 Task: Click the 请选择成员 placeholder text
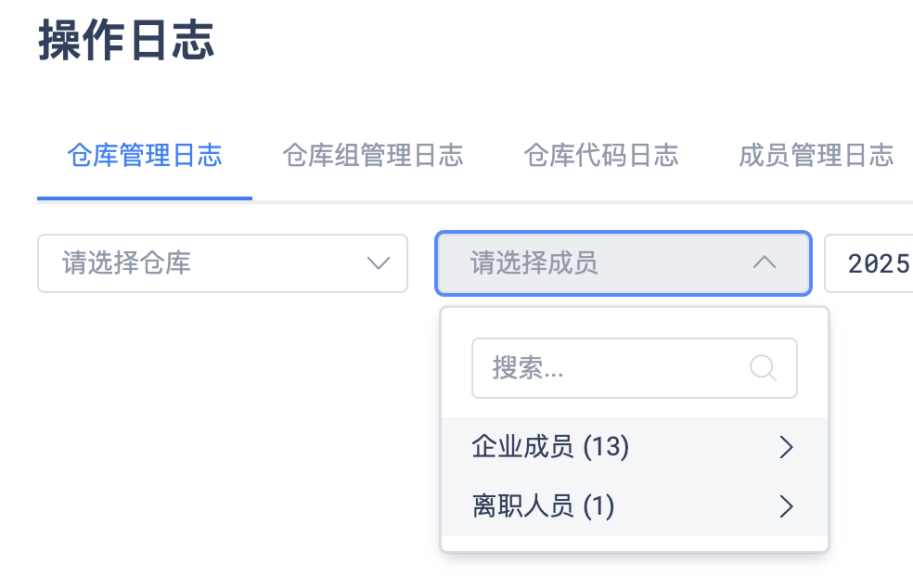pos(534,263)
